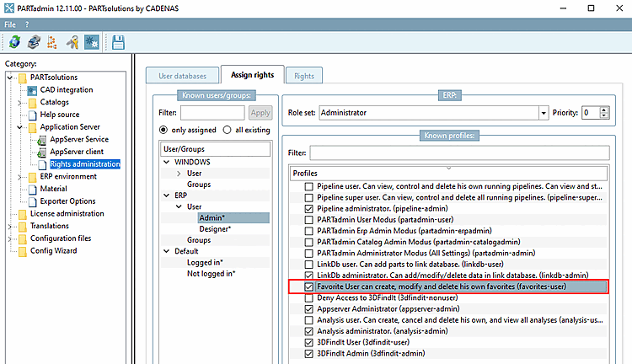
Task: Click the Config Wizard folder icon
Action: click(23, 252)
